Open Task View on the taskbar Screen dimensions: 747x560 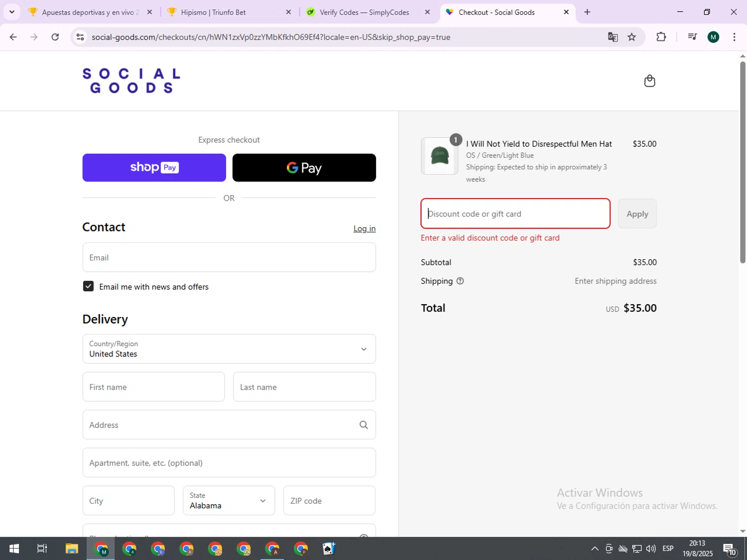pyautogui.click(x=42, y=549)
